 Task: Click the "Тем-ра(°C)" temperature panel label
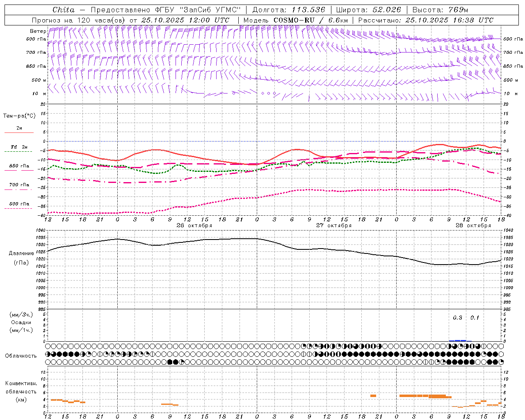point(19,116)
